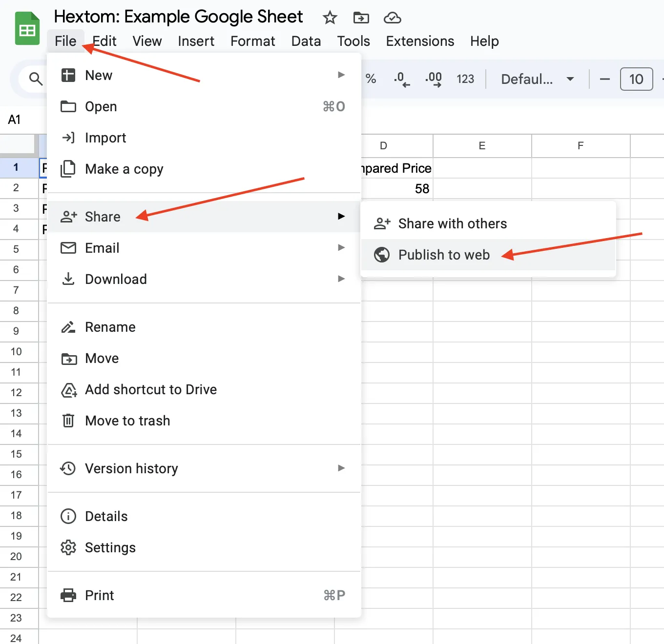Click the Download arrow icon

click(x=68, y=279)
